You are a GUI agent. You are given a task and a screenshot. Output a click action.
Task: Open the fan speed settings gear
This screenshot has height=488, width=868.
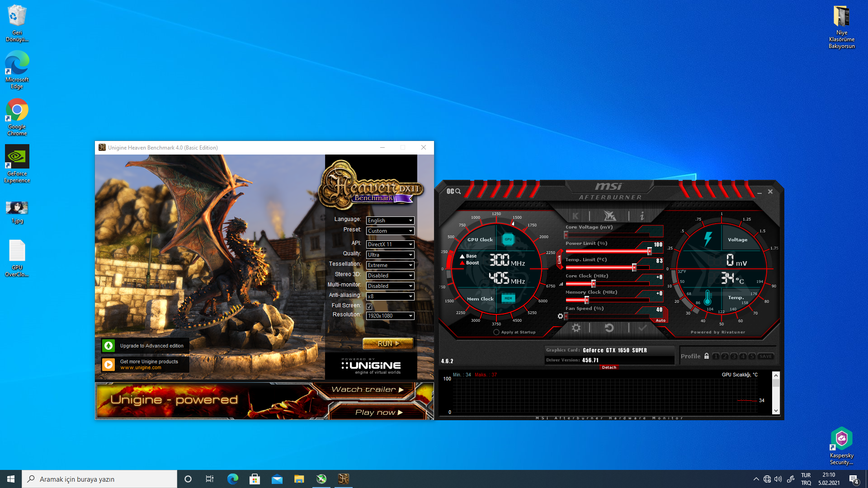(560, 316)
